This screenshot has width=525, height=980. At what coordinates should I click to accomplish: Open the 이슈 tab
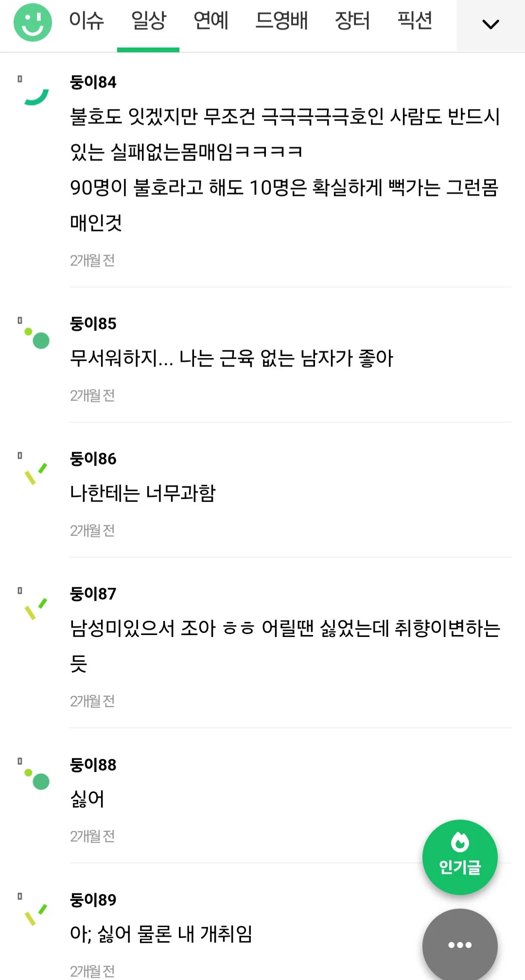tap(87, 21)
